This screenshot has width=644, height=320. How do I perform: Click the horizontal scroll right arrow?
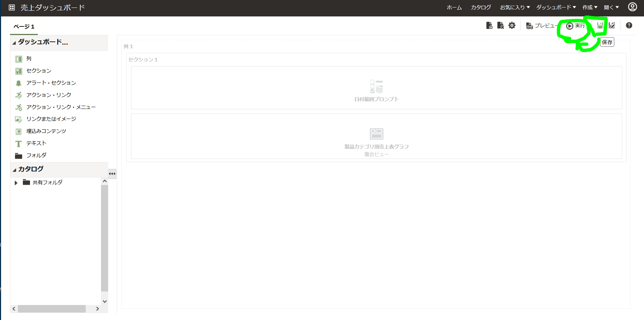[97, 309]
